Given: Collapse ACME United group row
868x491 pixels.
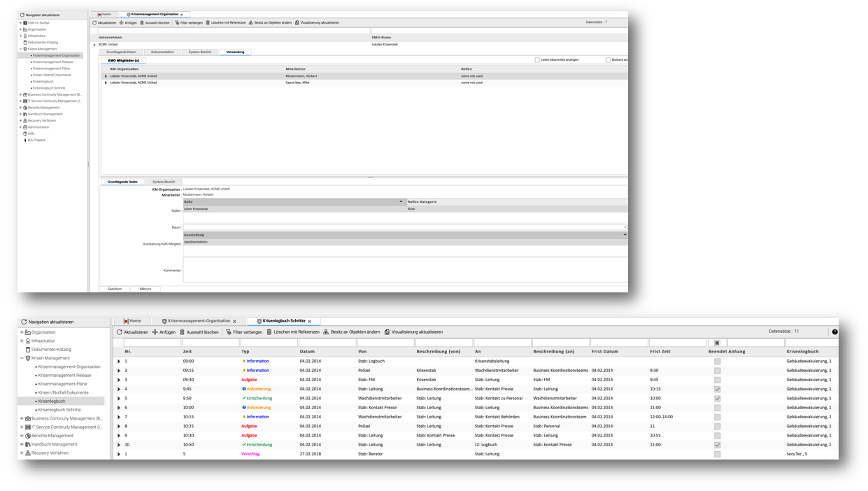Looking at the screenshot, I should [94, 44].
